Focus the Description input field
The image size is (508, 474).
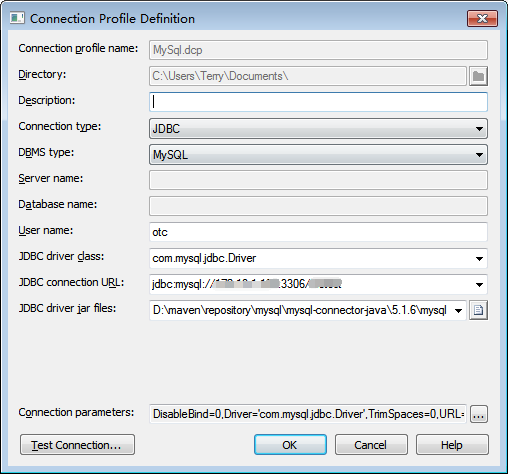pos(318,102)
